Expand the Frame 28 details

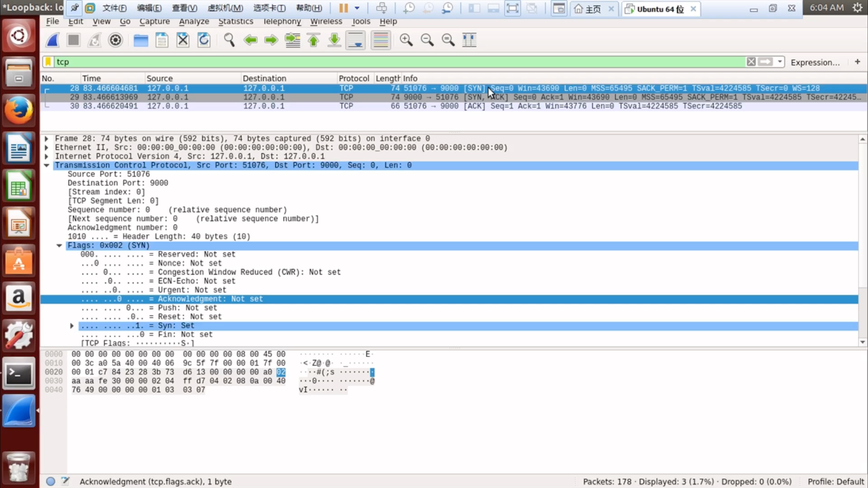46,139
